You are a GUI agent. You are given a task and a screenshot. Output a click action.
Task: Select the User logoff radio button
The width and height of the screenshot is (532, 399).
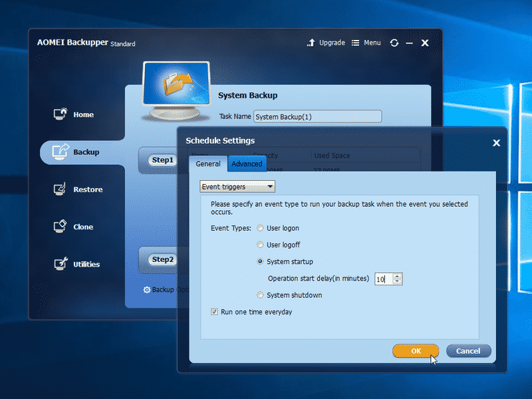(x=260, y=245)
